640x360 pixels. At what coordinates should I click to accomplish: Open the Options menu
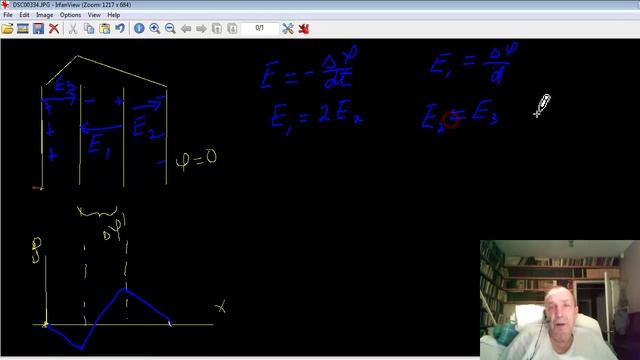tap(70, 15)
